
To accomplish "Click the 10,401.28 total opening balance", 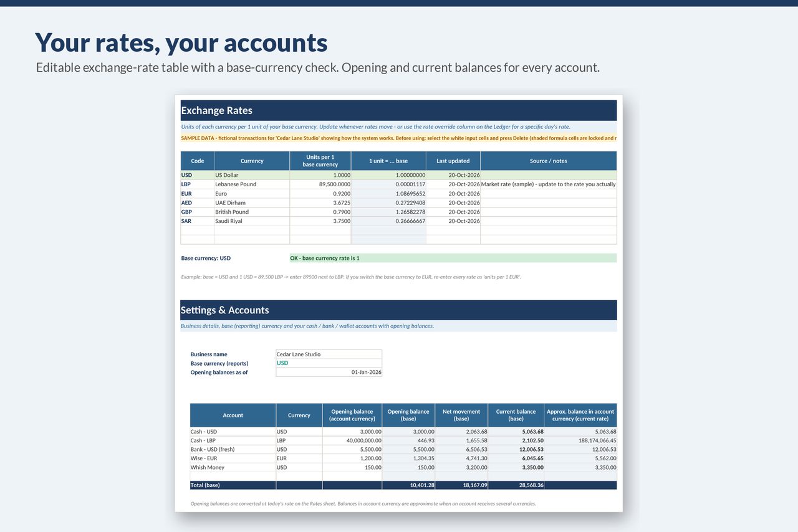I will point(408,485).
